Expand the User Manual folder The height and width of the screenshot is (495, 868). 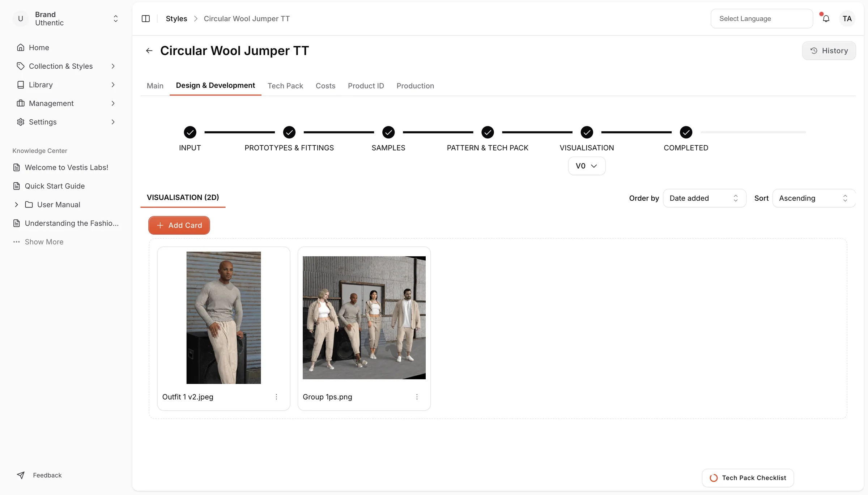pos(16,205)
